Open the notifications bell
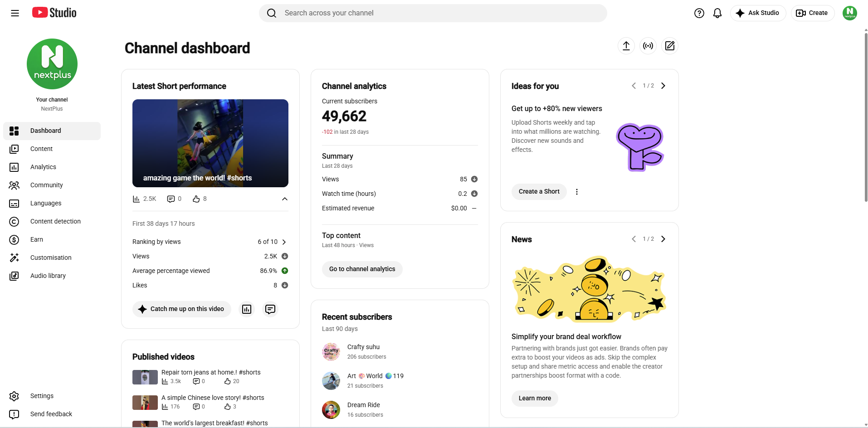Image resolution: width=868 pixels, height=428 pixels. (x=717, y=13)
